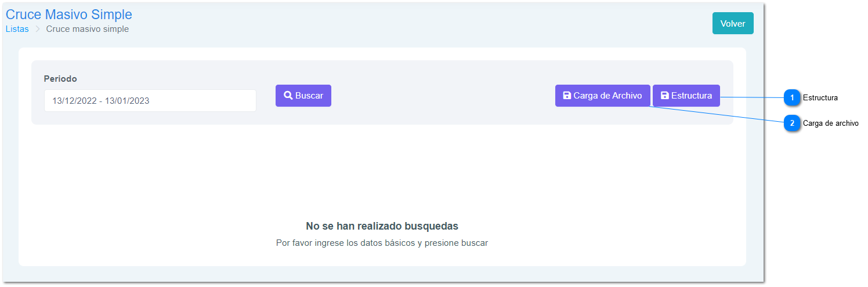Click the Cruce Masivo Simple page title
Image resolution: width=868 pixels, height=287 pixels.
coord(69,14)
